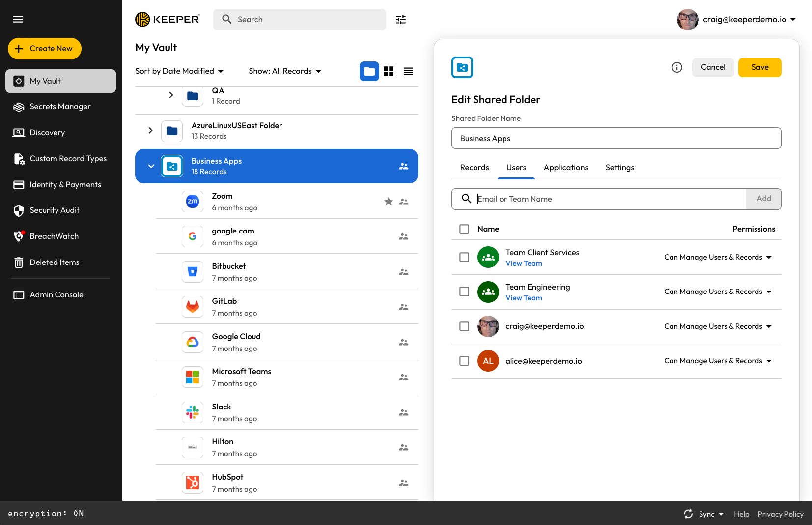The width and height of the screenshot is (812, 525).
Task: Click the favorite star on Zoom record
Action: coord(389,202)
